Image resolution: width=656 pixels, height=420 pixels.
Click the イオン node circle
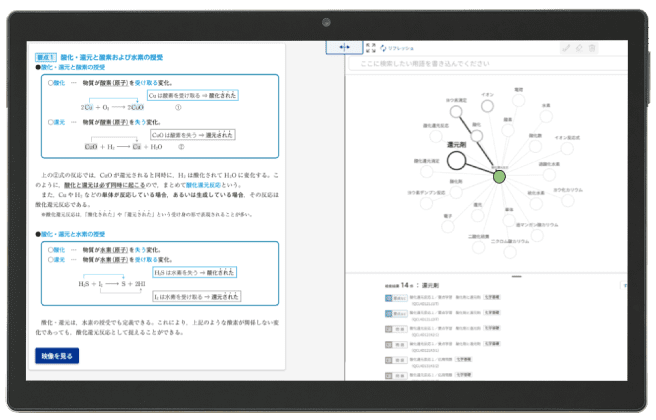click(x=487, y=104)
